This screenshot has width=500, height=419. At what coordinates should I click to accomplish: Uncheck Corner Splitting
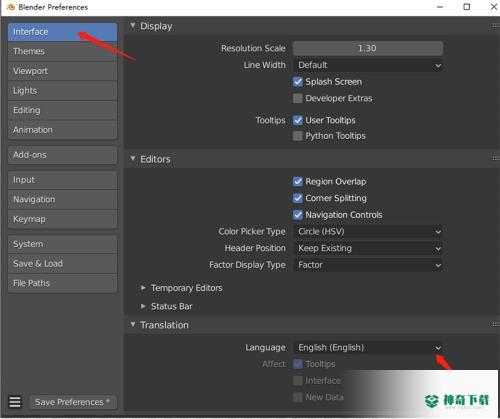(298, 198)
